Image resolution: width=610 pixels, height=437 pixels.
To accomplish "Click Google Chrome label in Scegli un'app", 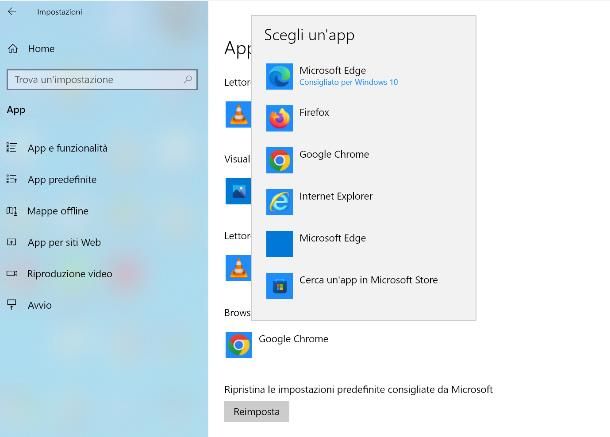I will point(334,154).
